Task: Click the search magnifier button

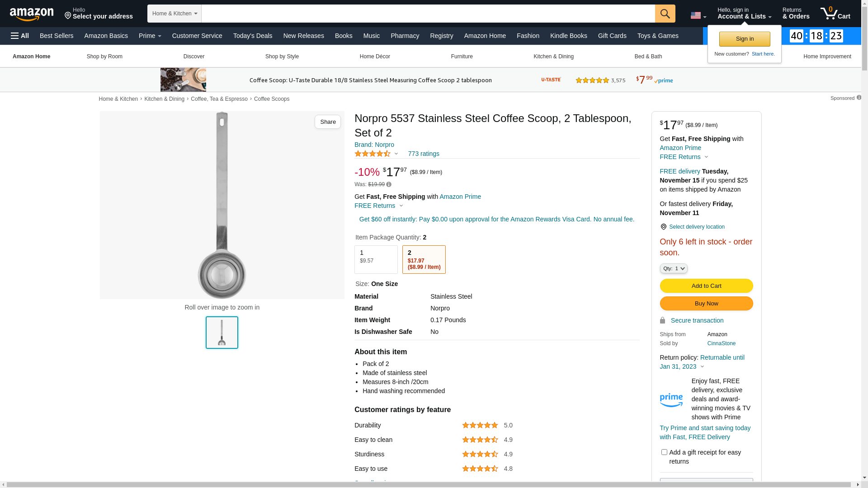Action: [x=665, y=14]
